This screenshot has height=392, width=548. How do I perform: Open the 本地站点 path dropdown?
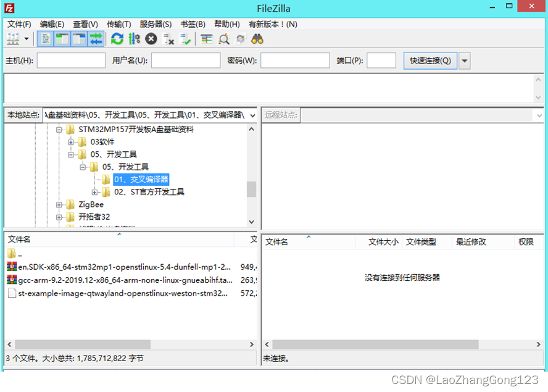[252, 115]
